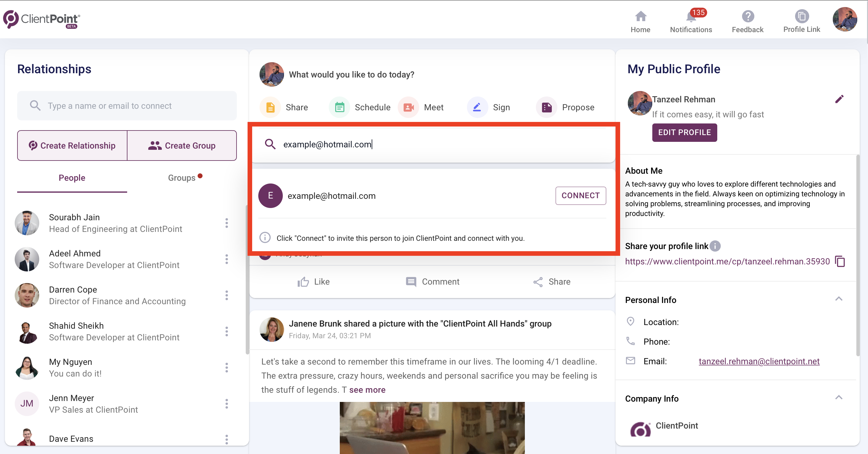Select 'VP Sales at ClientPoint' text
The image size is (868, 454).
click(x=93, y=410)
